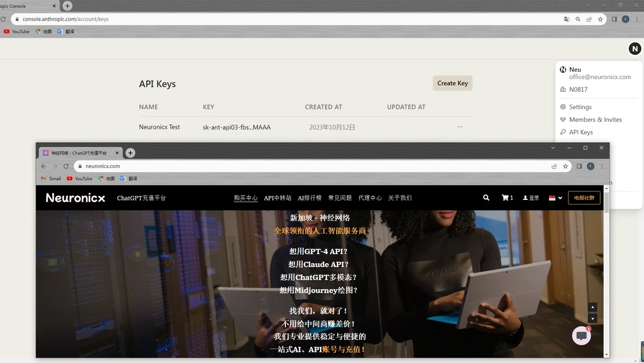The width and height of the screenshot is (644, 363).
Task: Open API中转站 nav item
Action: (278, 198)
